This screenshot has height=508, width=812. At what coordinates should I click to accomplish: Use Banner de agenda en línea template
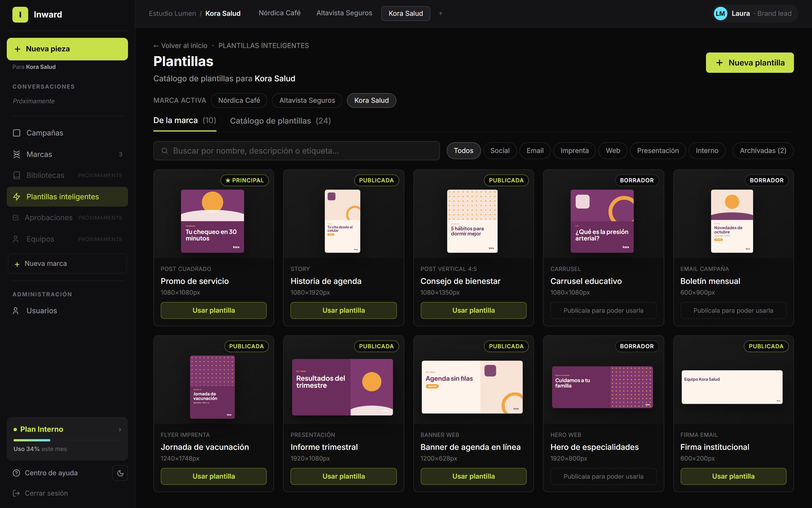coord(473,477)
